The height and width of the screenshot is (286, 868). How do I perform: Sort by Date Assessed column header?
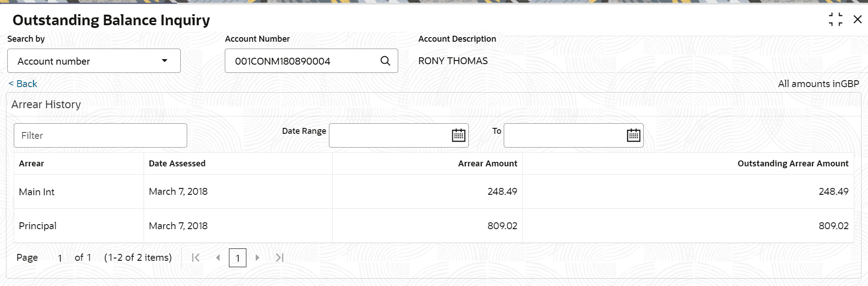177,164
